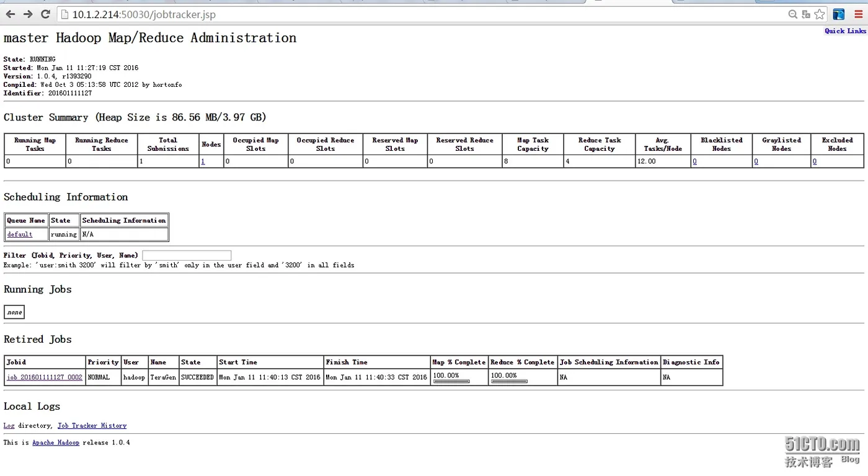Click the "Version: 1.0.4, r1393290" line
This screenshot has height=476, width=868.
point(47,76)
